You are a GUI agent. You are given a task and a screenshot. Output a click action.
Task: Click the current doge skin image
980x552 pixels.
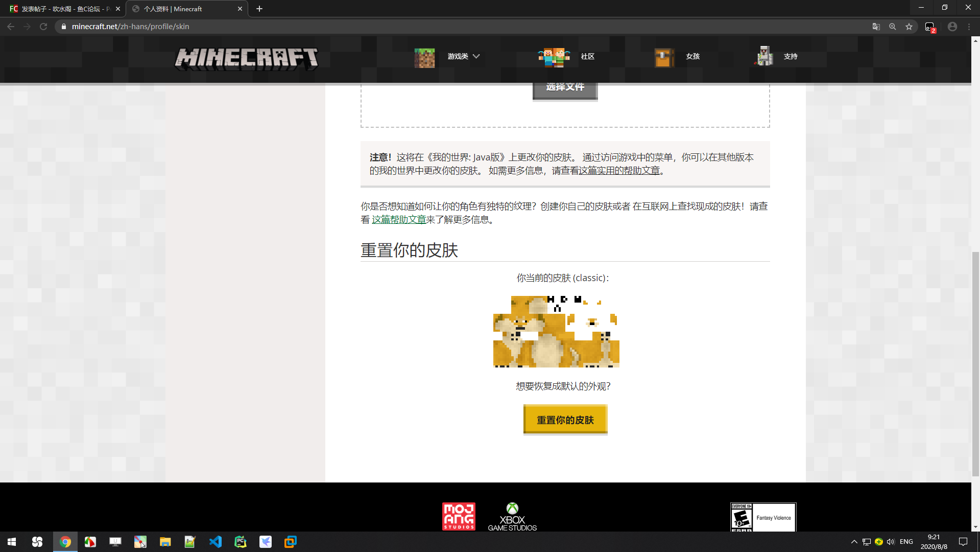[x=556, y=331]
